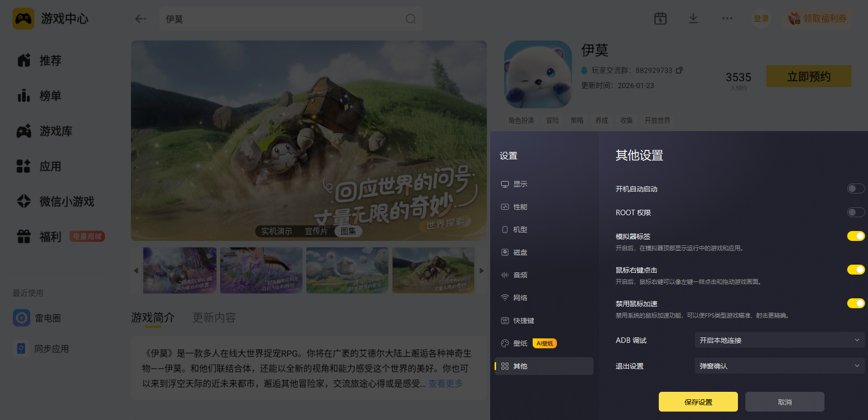The width and height of the screenshot is (868, 420).
Task: Select the fourth treasure chest thumbnail
Action: coord(433,270)
